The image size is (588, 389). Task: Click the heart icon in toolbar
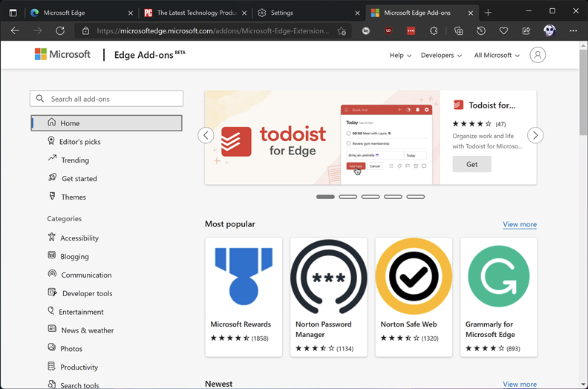coord(503,30)
